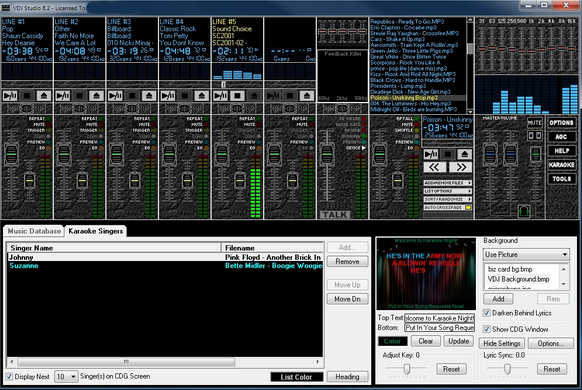The height and width of the screenshot is (390, 582).
Task: Switch to Music Database tab
Action: [34, 231]
